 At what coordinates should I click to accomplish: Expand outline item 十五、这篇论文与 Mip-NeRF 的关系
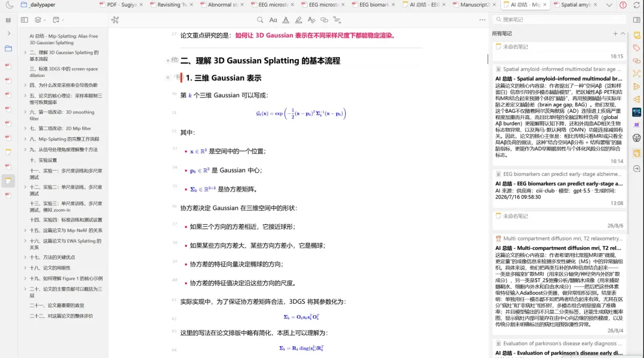coord(25,230)
